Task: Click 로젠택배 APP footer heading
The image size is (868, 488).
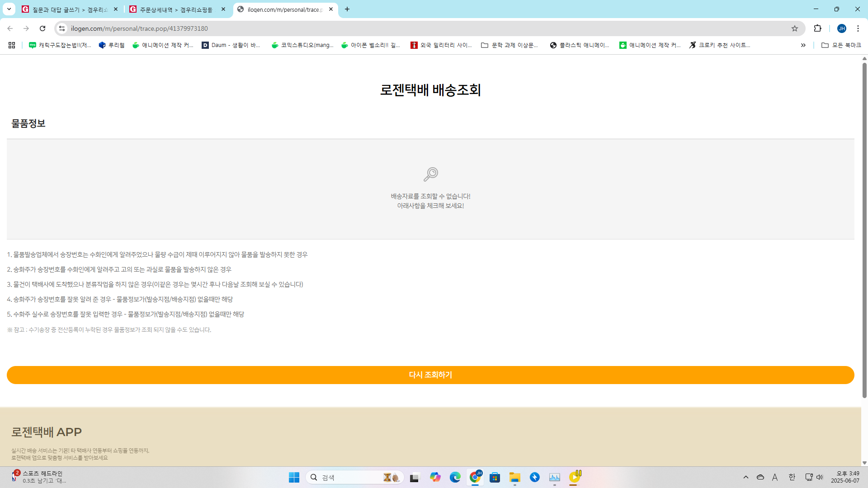Action: pyautogui.click(x=47, y=432)
